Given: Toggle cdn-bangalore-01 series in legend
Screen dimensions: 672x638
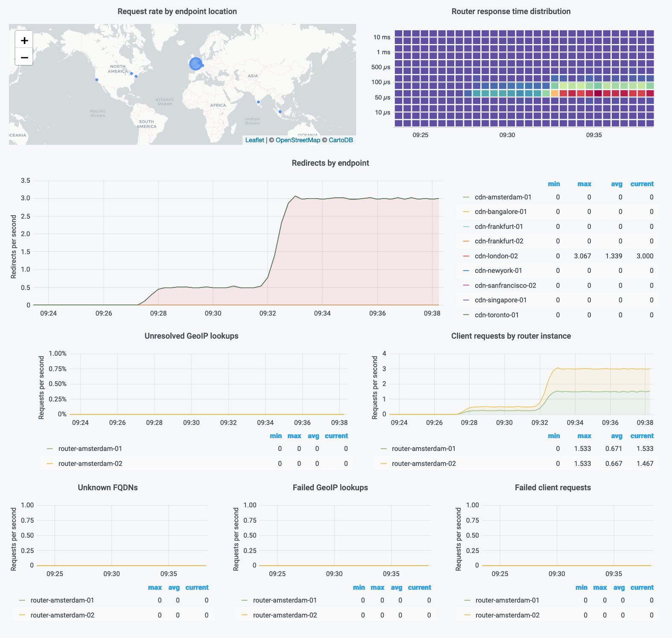Looking at the screenshot, I should [x=501, y=212].
